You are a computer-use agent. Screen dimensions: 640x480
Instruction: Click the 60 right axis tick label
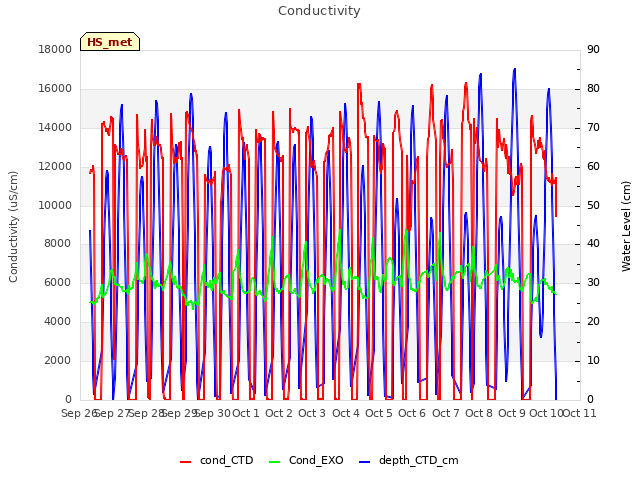point(593,167)
